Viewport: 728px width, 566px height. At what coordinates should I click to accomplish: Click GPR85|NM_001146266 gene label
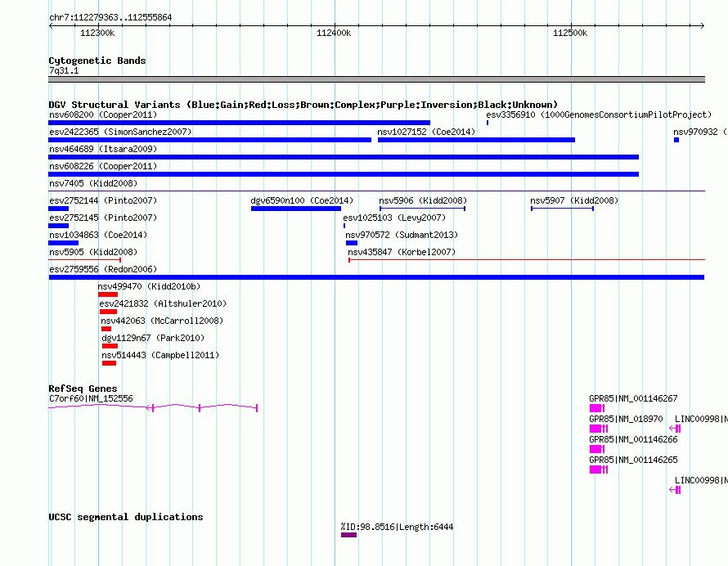[633, 439]
